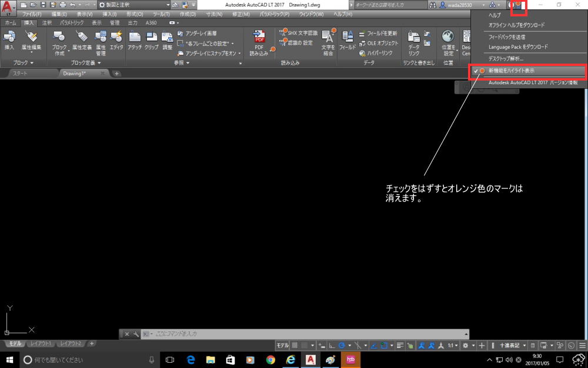Click ハイパーリンク button
This screenshot has width=588, height=368.
(x=376, y=54)
